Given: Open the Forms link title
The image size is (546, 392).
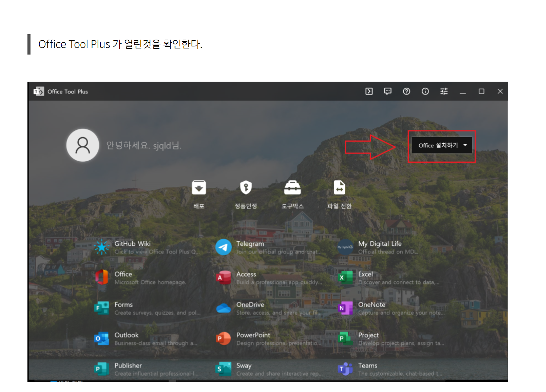Looking at the screenshot, I should (124, 305).
